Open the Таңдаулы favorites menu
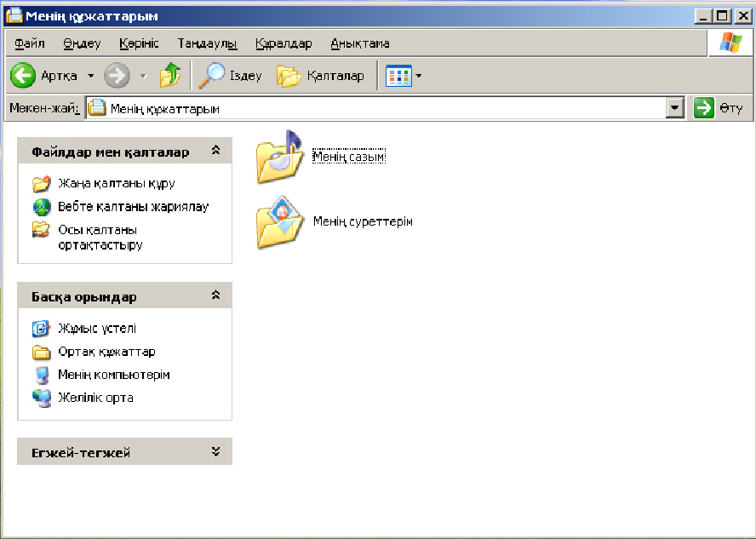The height and width of the screenshot is (539, 756). point(208,43)
